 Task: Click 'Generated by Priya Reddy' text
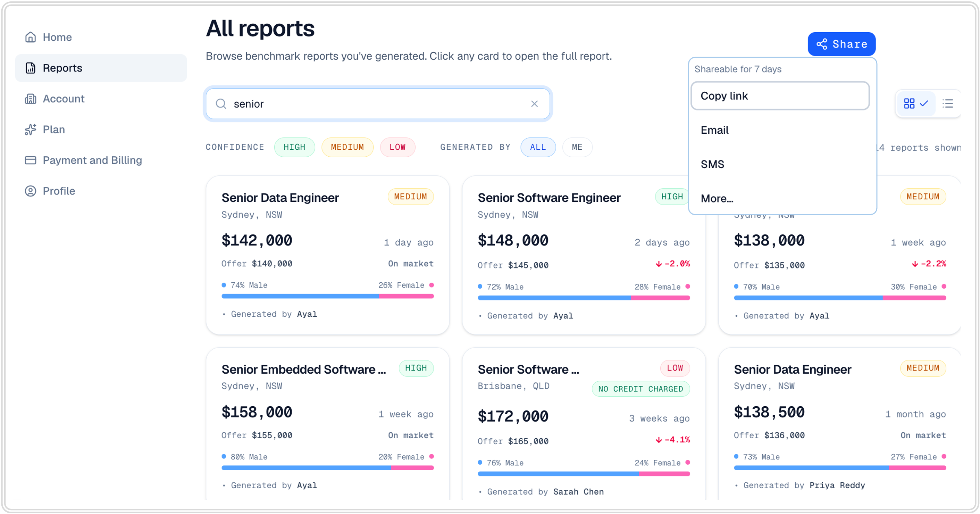804,486
